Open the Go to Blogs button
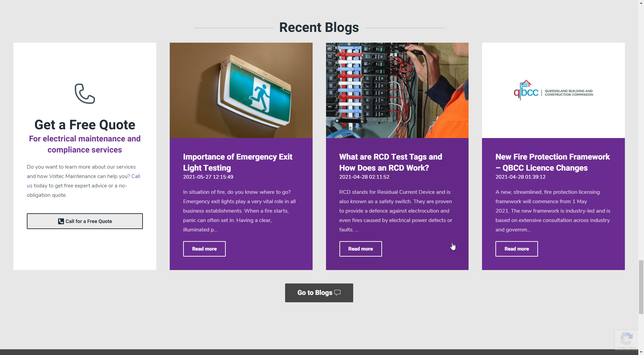644x355 pixels. [x=319, y=293]
